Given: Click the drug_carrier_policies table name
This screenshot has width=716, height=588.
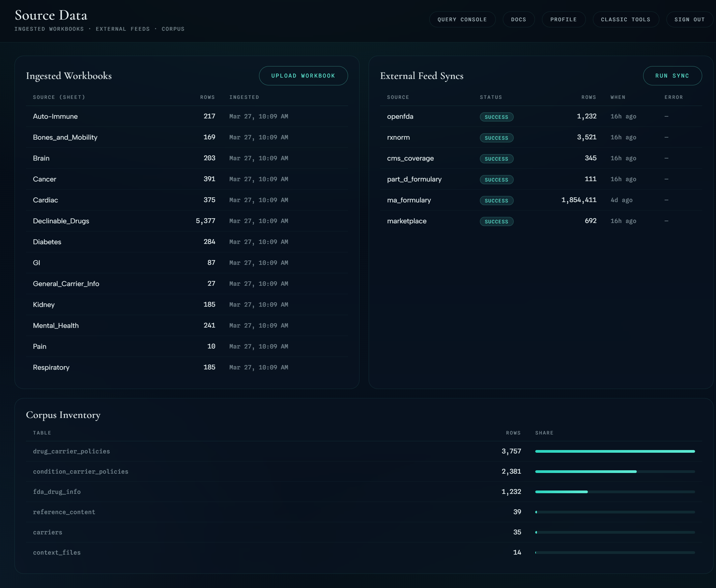Looking at the screenshot, I should point(71,451).
